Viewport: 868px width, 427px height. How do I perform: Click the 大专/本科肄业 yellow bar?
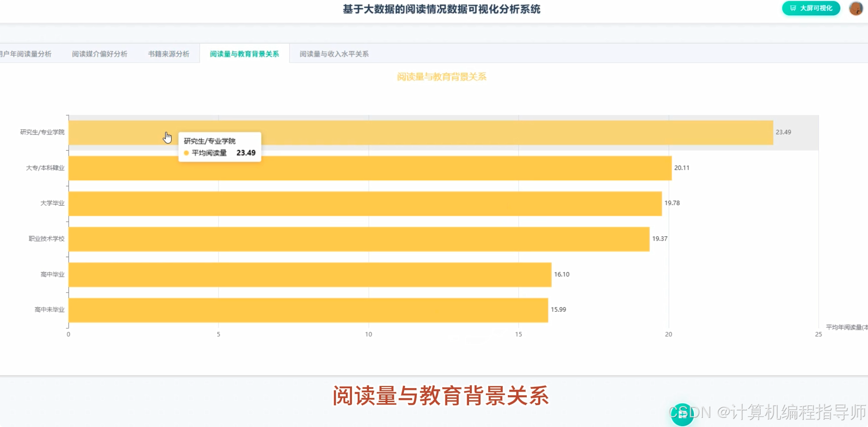(350, 167)
